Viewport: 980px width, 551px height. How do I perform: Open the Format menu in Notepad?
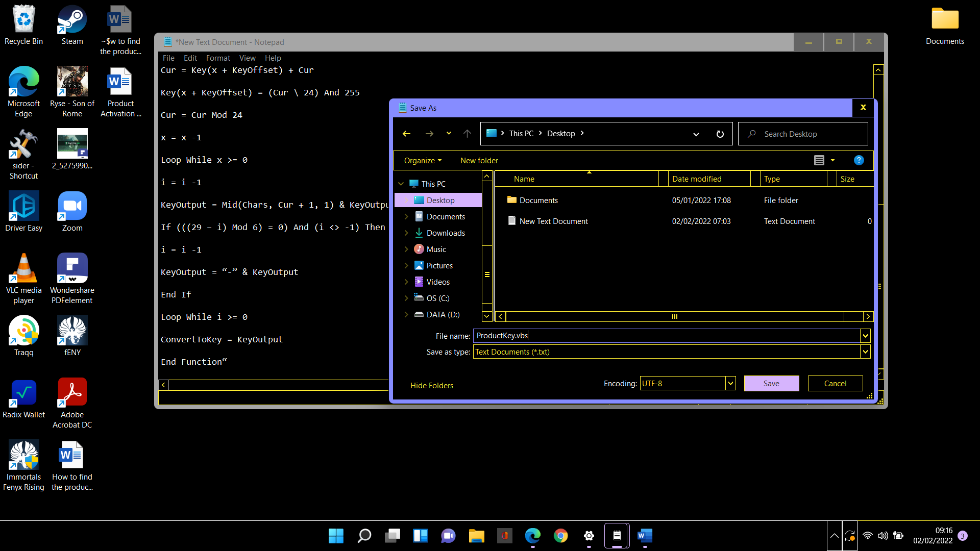(218, 58)
